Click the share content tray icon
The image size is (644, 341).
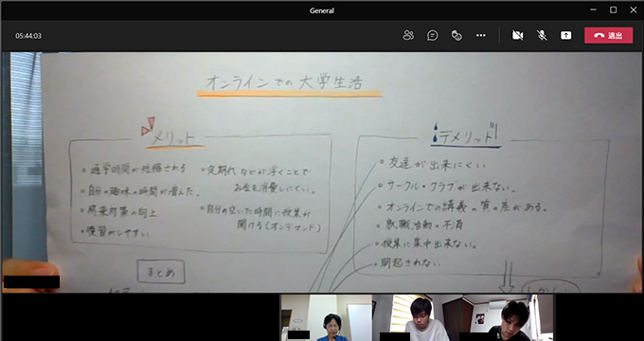[x=566, y=36]
